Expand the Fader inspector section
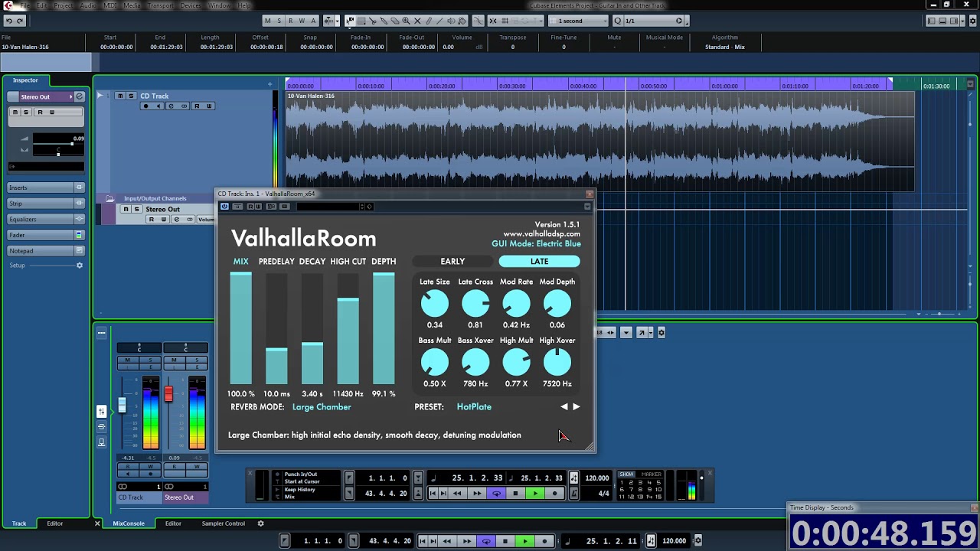This screenshot has height=551, width=980. (x=46, y=235)
